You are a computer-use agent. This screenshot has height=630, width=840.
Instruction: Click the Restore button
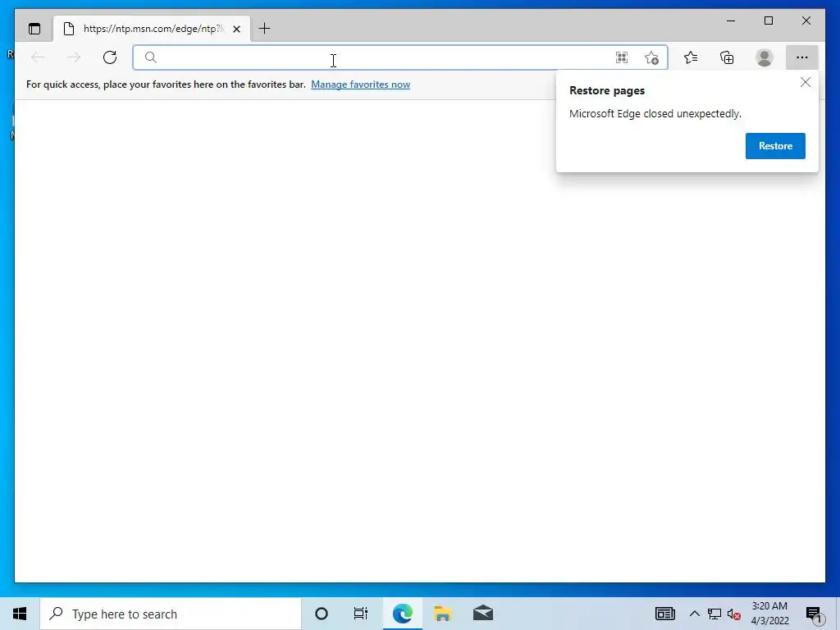[x=775, y=146]
